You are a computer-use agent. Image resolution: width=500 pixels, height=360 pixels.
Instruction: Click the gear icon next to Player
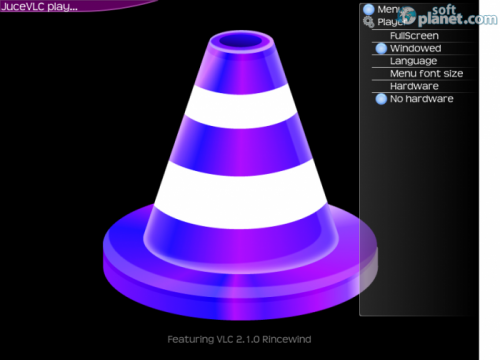(369, 22)
